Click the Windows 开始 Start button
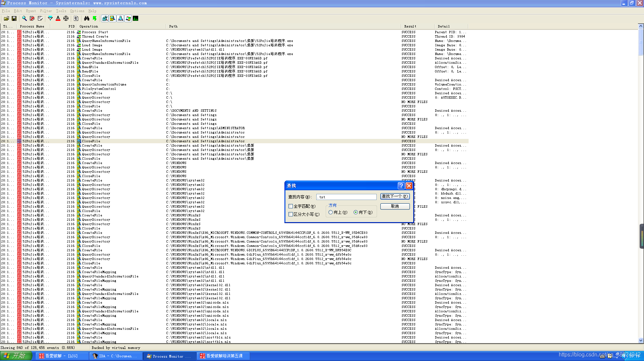Screen dimensions: 644x361 [16, 356]
